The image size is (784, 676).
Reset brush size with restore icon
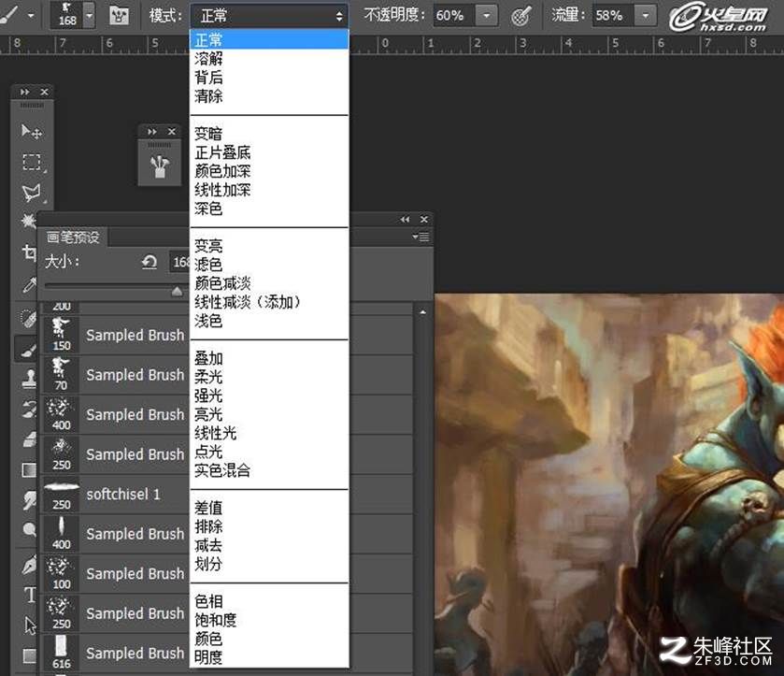click(x=149, y=262)
